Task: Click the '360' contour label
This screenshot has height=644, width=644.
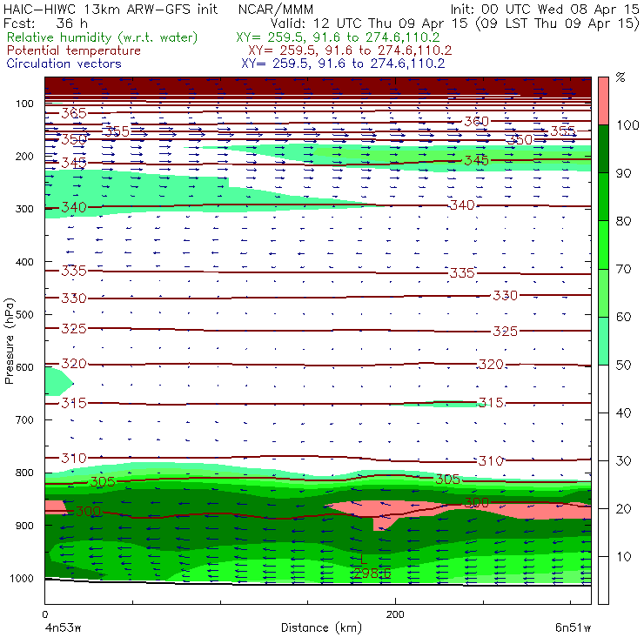Action: click(477, 121)
